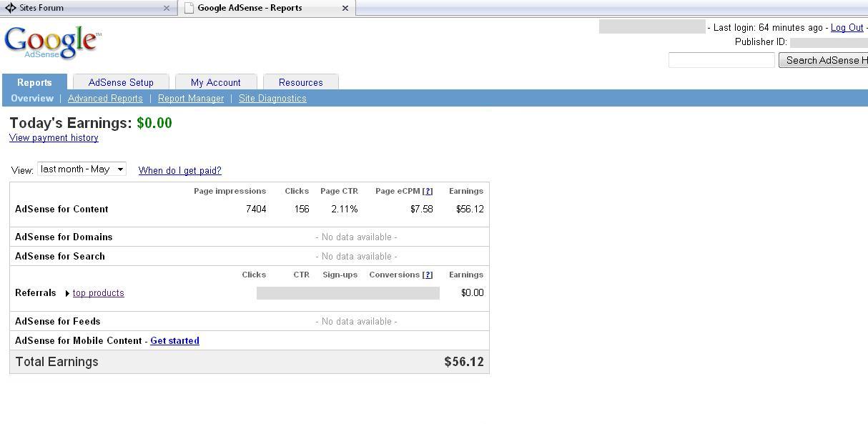This screenshot has height=424, width=868.
Task: Click the Log Out link
Action: click(x=847, y=27)
